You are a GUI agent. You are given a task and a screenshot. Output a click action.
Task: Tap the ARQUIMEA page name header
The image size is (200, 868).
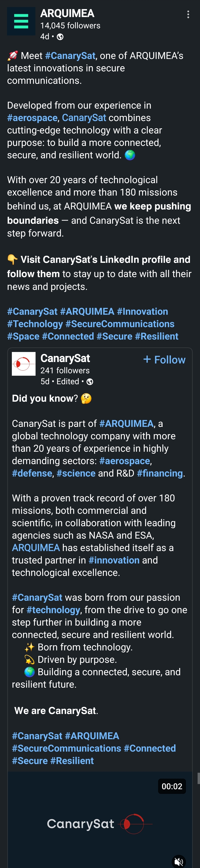67,13
